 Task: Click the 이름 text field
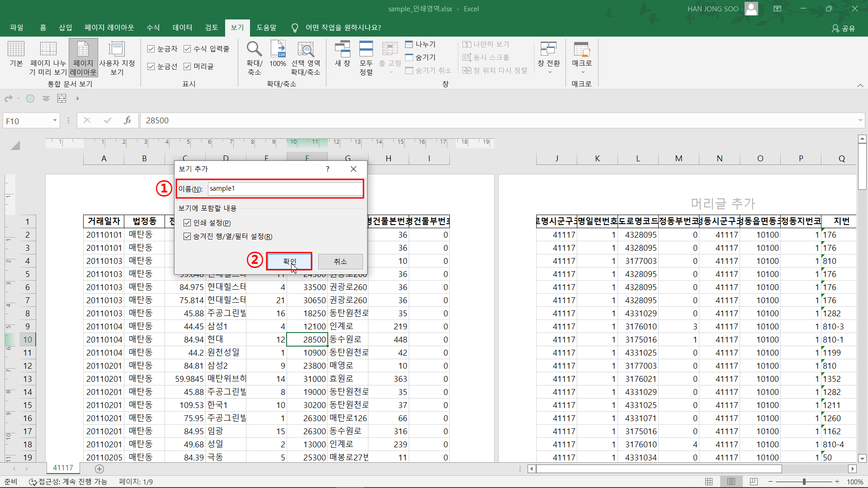pyautogui.click(x=285, y=189)
